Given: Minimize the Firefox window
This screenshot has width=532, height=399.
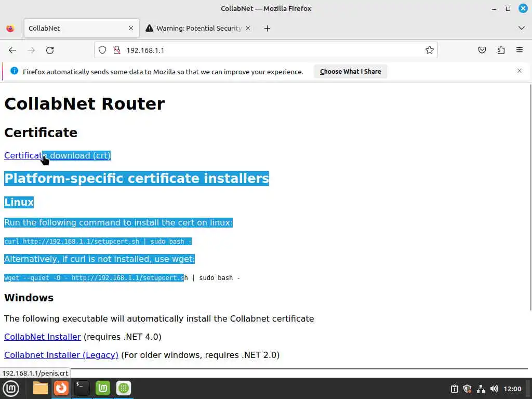Looking at the screenshot, I should click(x=494, y=9).
